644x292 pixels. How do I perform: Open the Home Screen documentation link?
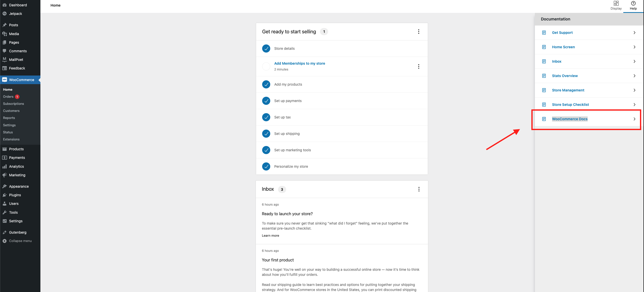(x=563, y=47)
